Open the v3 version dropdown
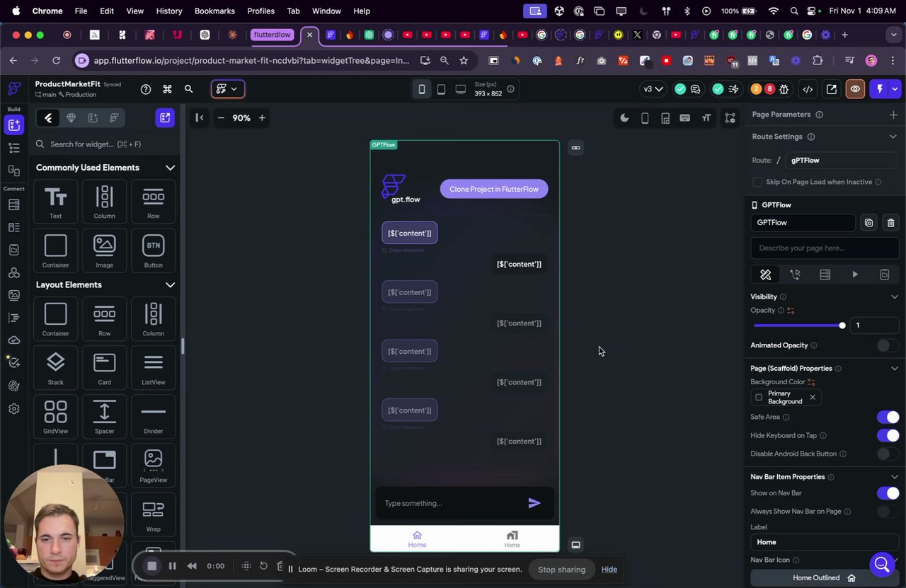 click(653, 89)
